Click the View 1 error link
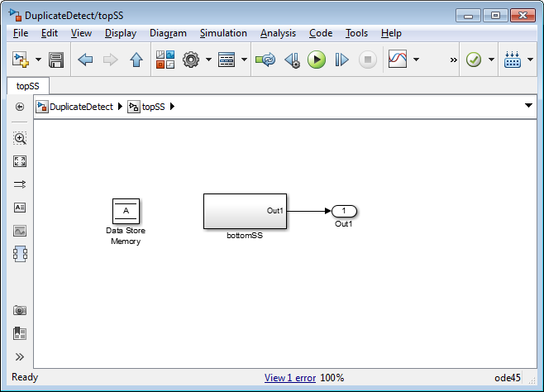 pyautogui.click(x=290, y=378)
